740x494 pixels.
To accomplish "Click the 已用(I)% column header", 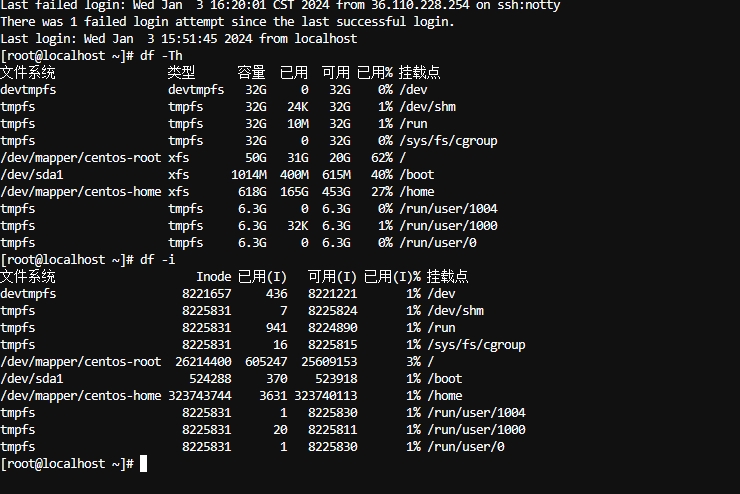I will pyautogui.click(x=392, y=276).
